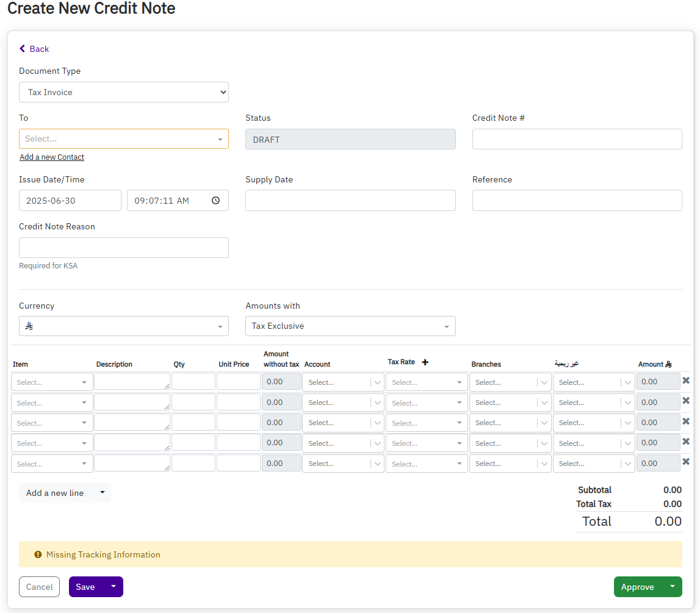Viewport: 700px width, 613px height.
Task: Remove the bottom line item using its X icon
Action: (686, 461)
